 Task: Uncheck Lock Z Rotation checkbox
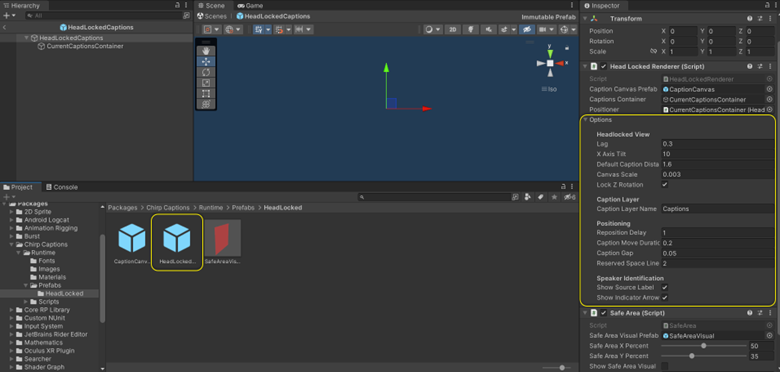click(x=665, y=185)
